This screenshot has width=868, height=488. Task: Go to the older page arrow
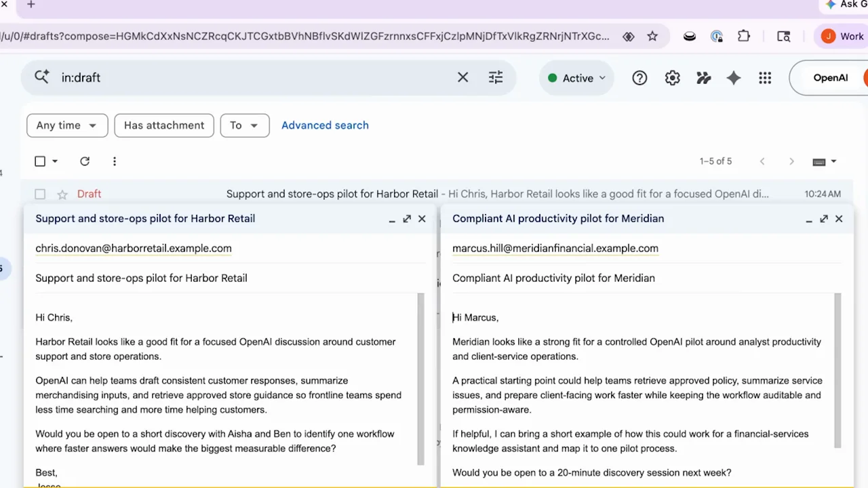point(791,161)
